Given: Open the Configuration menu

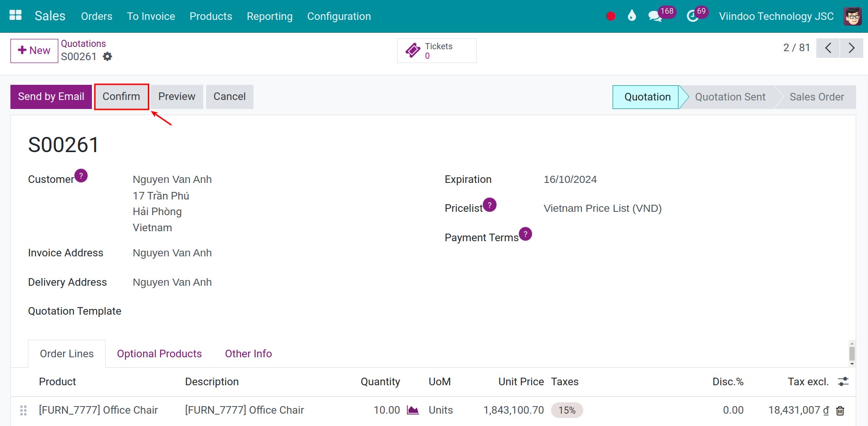Looking at the screenshot, I should (339, 17).
